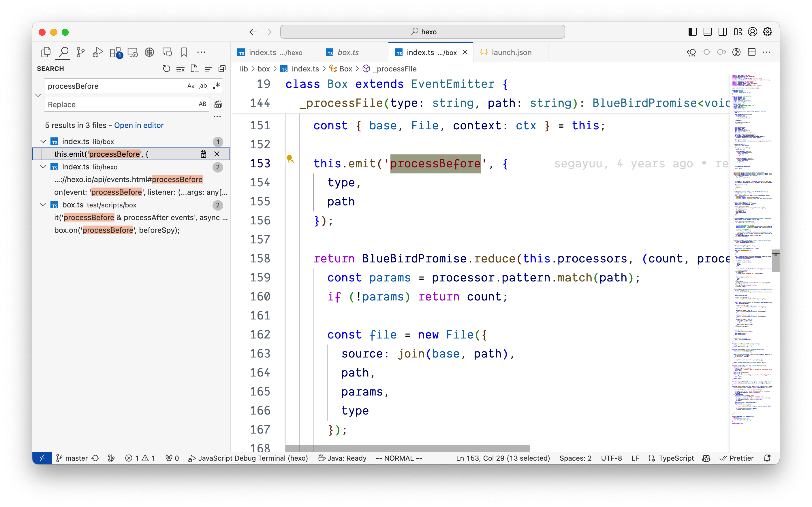Collapse the Replace field toggle chevron
The image size is (812, 507).
38,95
